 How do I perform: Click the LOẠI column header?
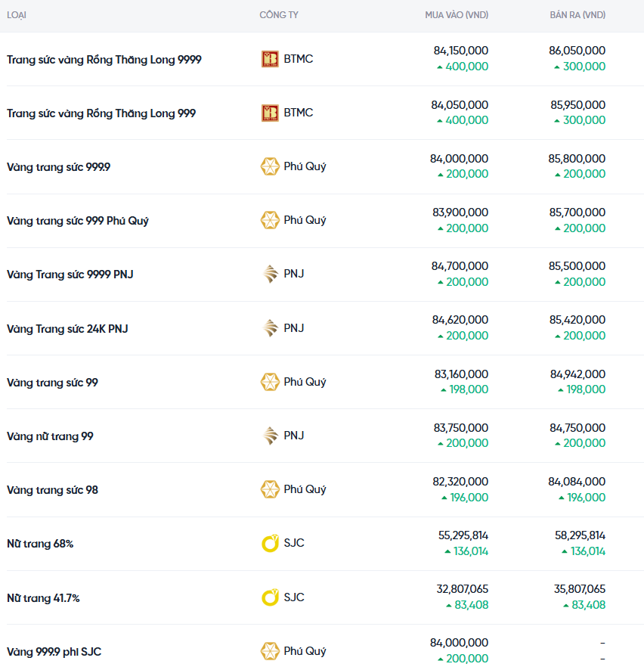tap(17, 15)
